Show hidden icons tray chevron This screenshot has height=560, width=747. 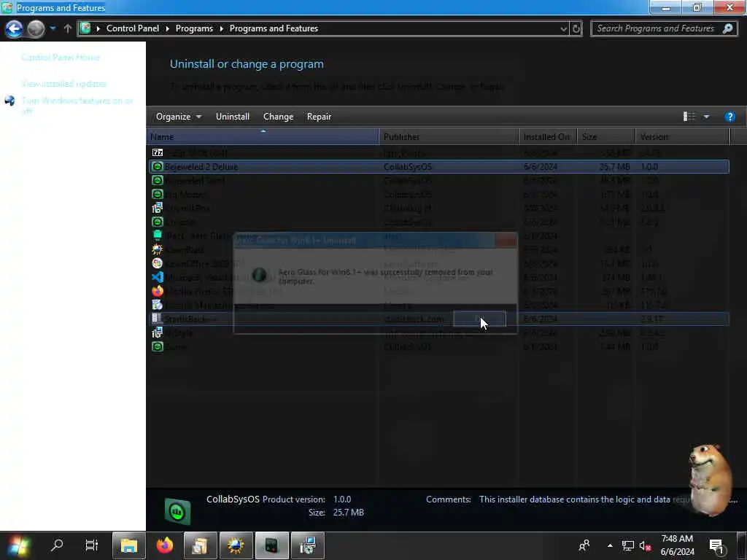pos(610,545)
